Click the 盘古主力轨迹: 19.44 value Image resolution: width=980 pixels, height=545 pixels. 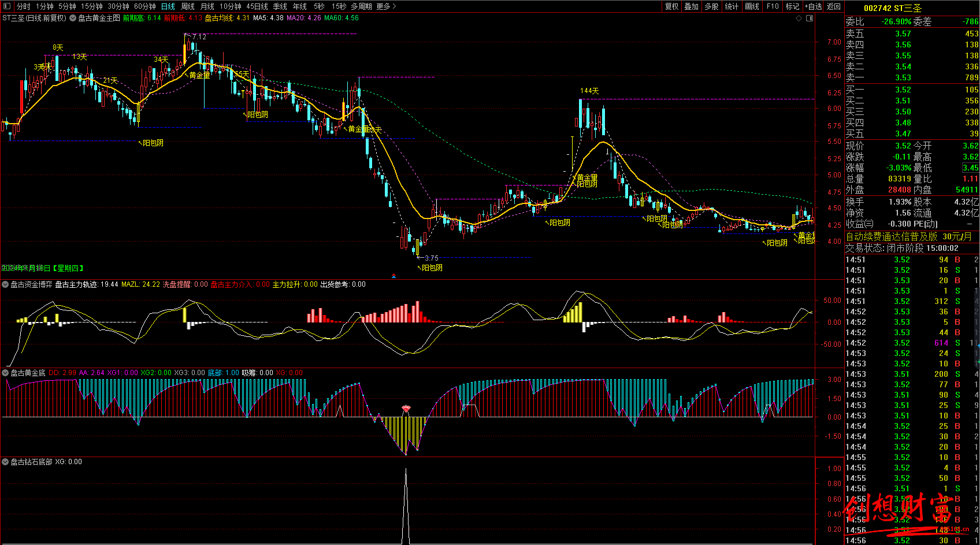pos(86,284)
